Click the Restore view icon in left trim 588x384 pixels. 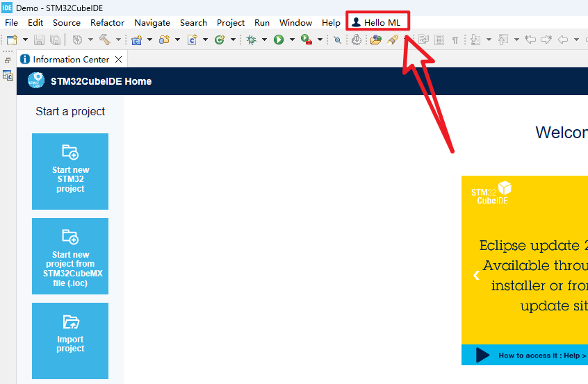pos(8,60)
